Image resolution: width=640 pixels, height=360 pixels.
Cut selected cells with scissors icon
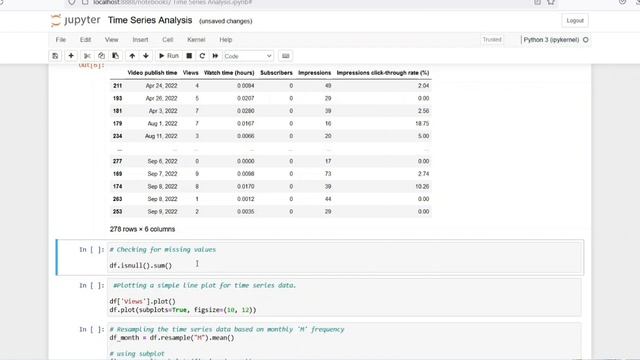(87, 56)
